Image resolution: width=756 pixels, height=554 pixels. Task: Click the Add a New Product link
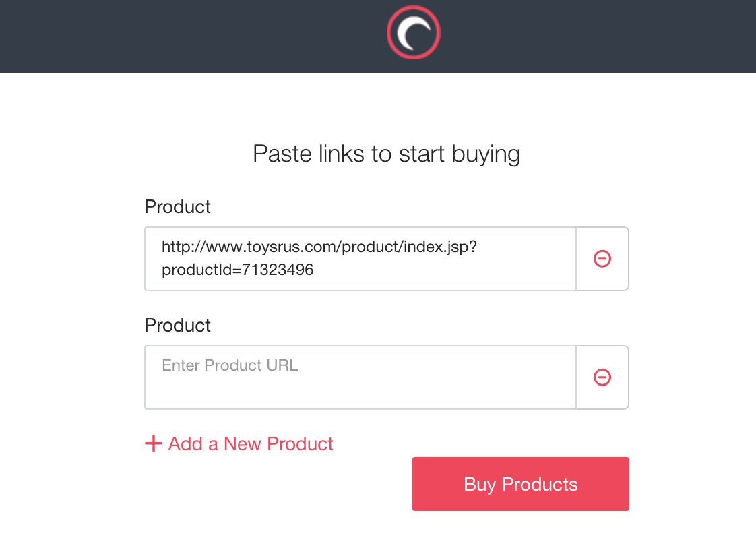pyautogui.click(x=251, y=443)
